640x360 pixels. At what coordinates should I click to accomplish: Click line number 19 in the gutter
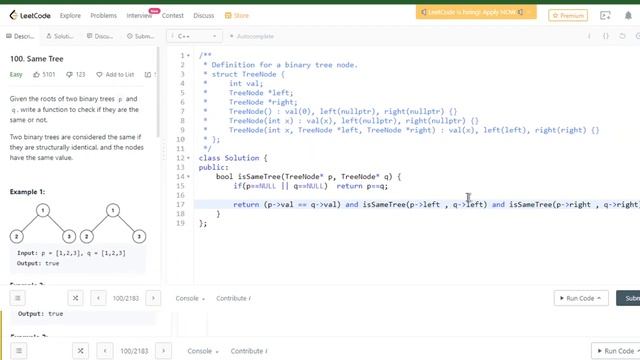180,223
